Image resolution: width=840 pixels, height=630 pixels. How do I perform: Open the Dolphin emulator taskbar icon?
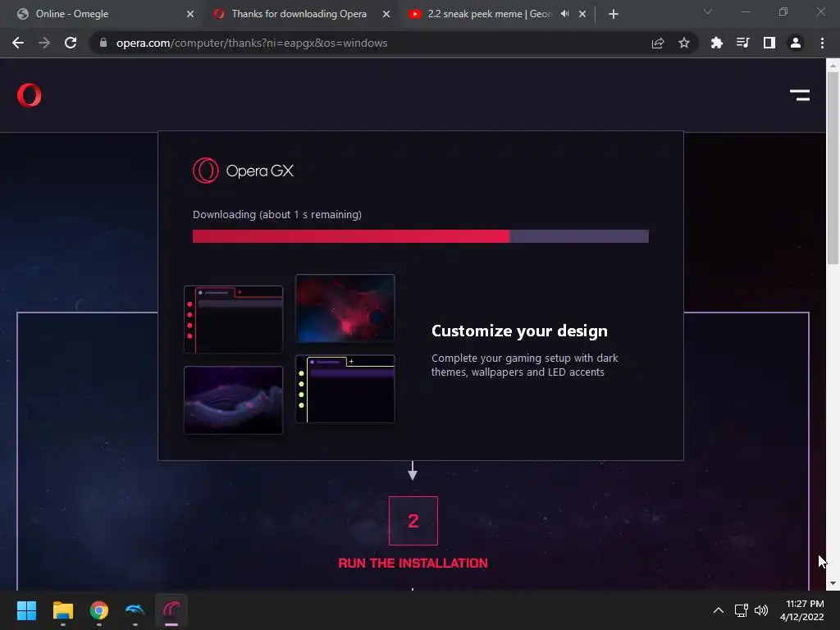click(x=135, y=610)
